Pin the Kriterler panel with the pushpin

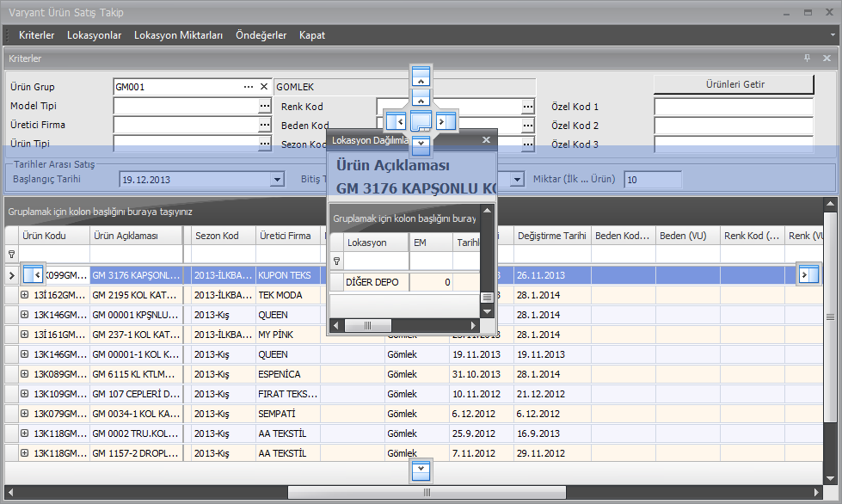pyautogui.click(x=807, y=58)
